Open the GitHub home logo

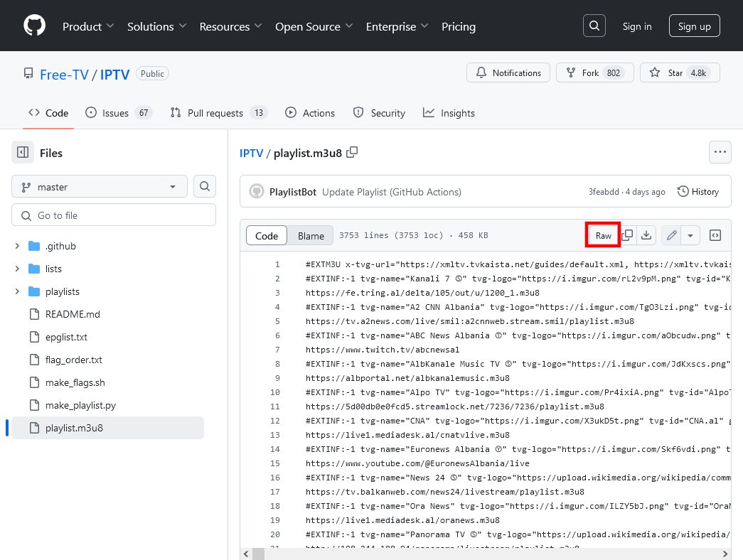(35, 26)
